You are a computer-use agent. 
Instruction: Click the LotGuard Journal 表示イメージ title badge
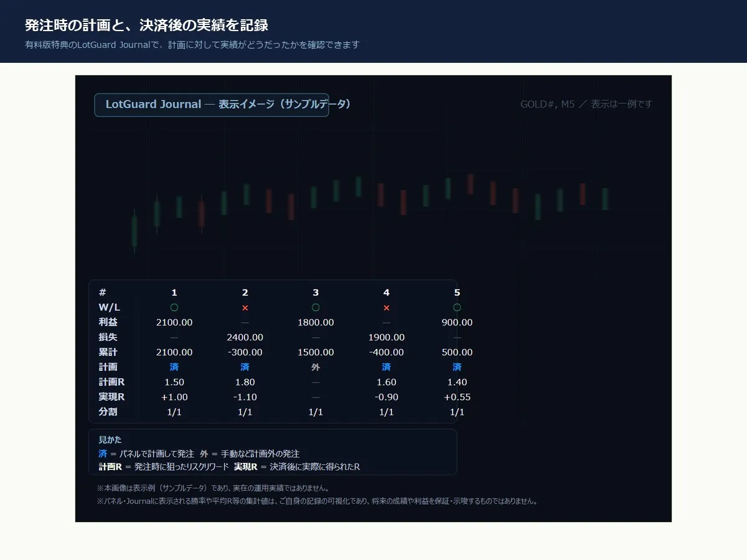coord(212,105)
